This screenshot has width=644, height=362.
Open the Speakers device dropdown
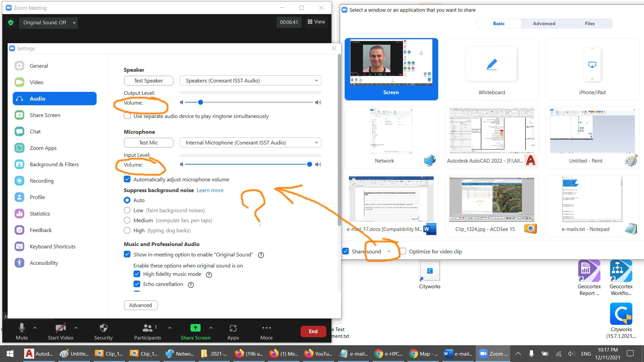(250, 80)
